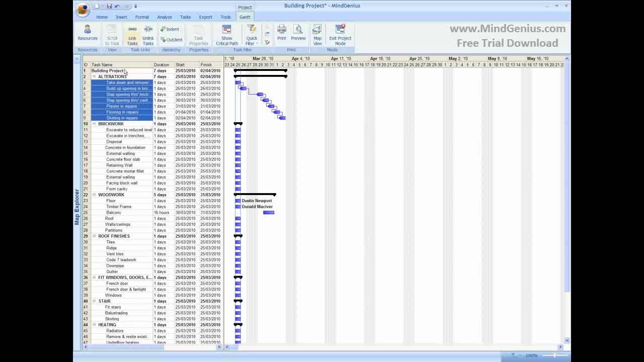Collapse the HEATING task group
644x362 pixels.
(x=94, y=324)
